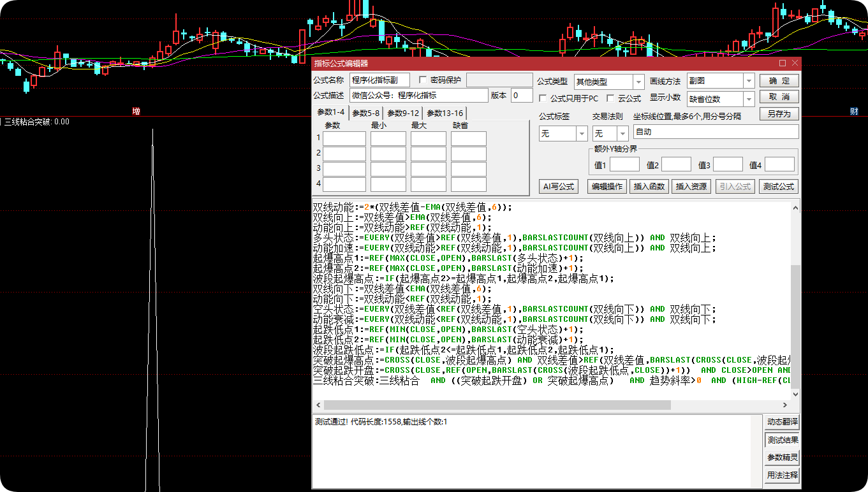
Task: Enable the 密码保护 checkbox
Action: click(x=422, y=80)
